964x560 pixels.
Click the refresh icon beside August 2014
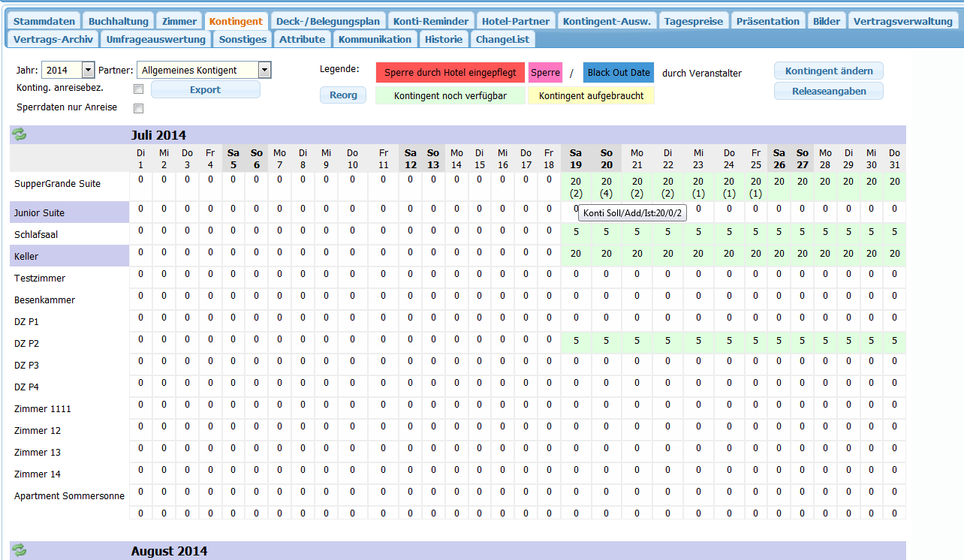click(x=19, y=550)
